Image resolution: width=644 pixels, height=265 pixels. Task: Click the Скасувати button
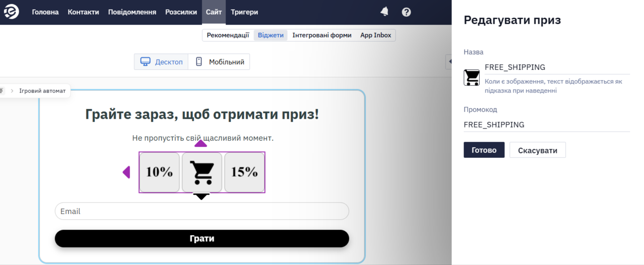pos(538,150)
